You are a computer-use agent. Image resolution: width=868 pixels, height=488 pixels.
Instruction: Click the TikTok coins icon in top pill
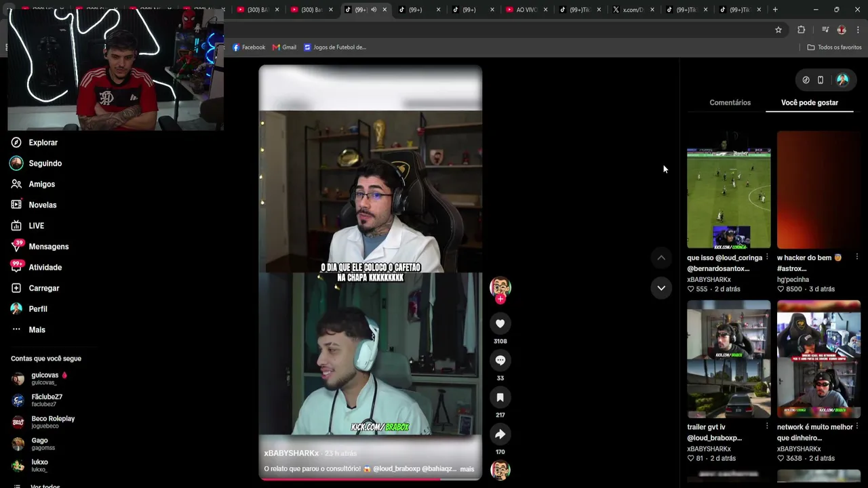pos(806,80)
